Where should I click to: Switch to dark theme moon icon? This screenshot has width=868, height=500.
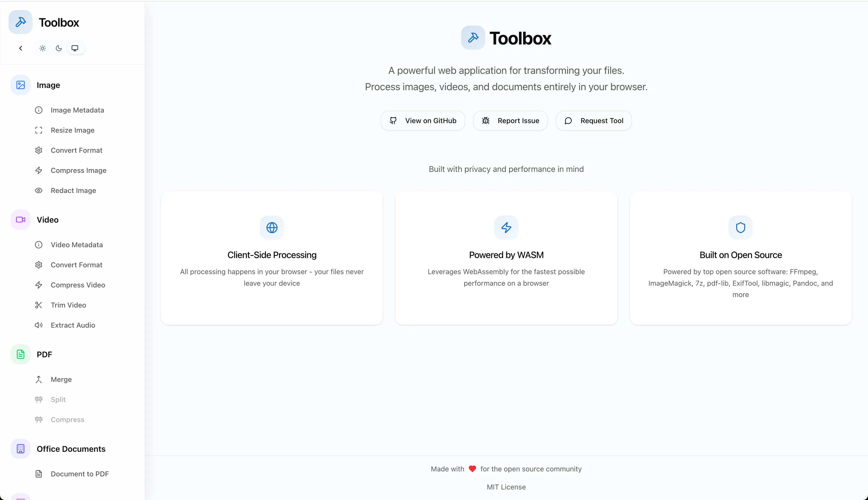click(59, 48)
